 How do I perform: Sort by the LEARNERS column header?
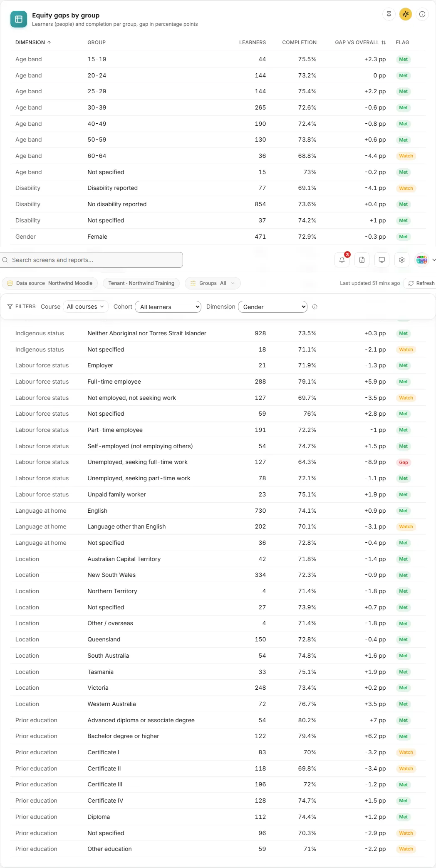tap(253, 42)
